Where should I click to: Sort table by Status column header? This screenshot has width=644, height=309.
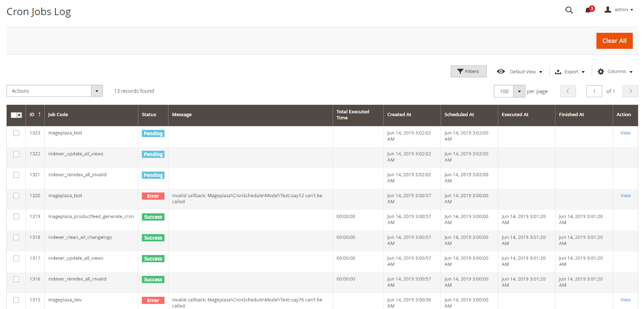click(x=149, y=115)
